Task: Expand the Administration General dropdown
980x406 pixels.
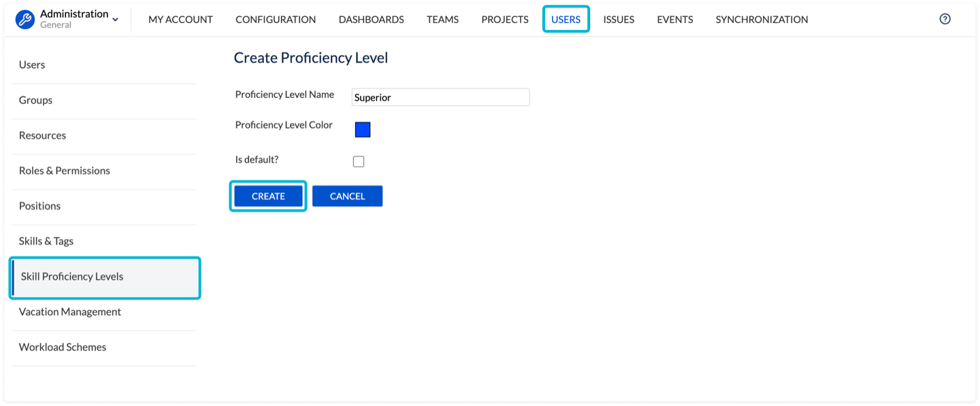Action: 115,20
